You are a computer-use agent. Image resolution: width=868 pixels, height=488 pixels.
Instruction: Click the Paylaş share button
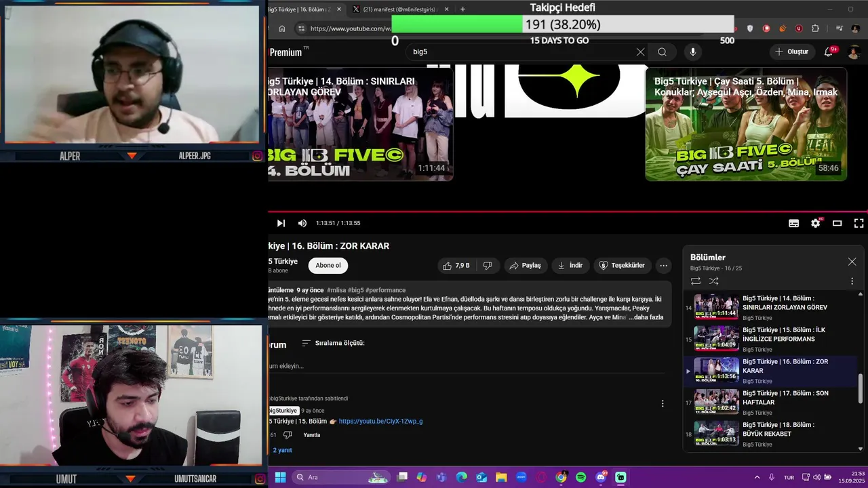tap(525, 266)
